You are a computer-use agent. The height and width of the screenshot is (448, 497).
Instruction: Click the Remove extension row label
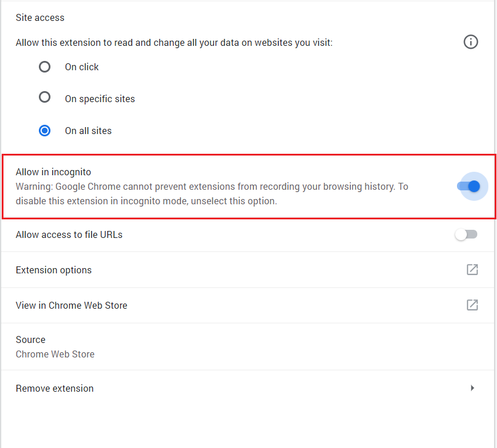tap(55, 388)
